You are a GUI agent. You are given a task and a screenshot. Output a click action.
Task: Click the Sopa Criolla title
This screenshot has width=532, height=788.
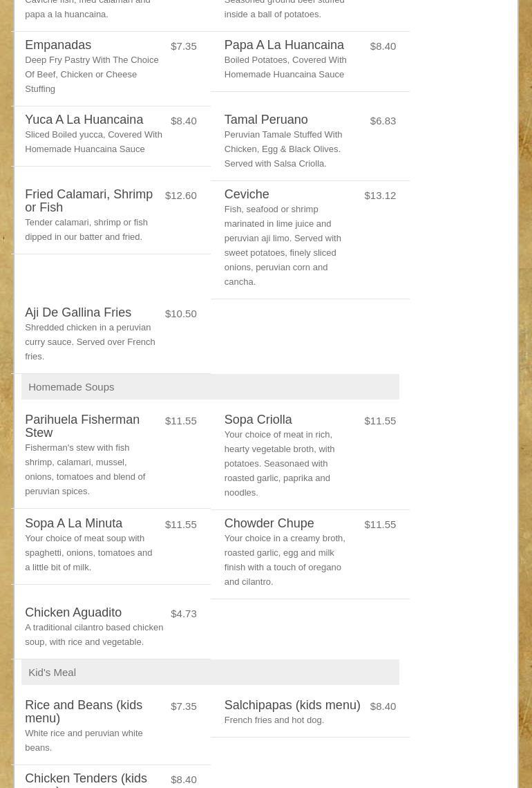tap(258, 420)
